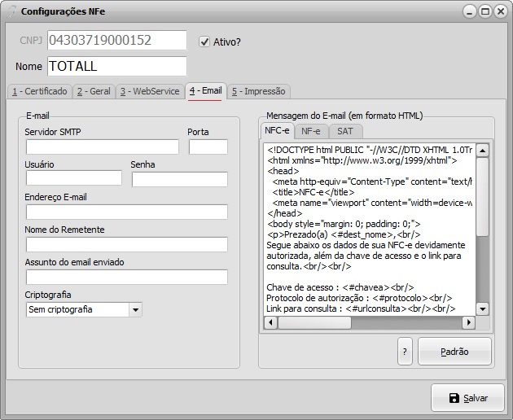Click the horizontal scrollbar thumb of the message box
Image resolution: width=513 pixels, height=420 pixels.
(x=314, y=322)
